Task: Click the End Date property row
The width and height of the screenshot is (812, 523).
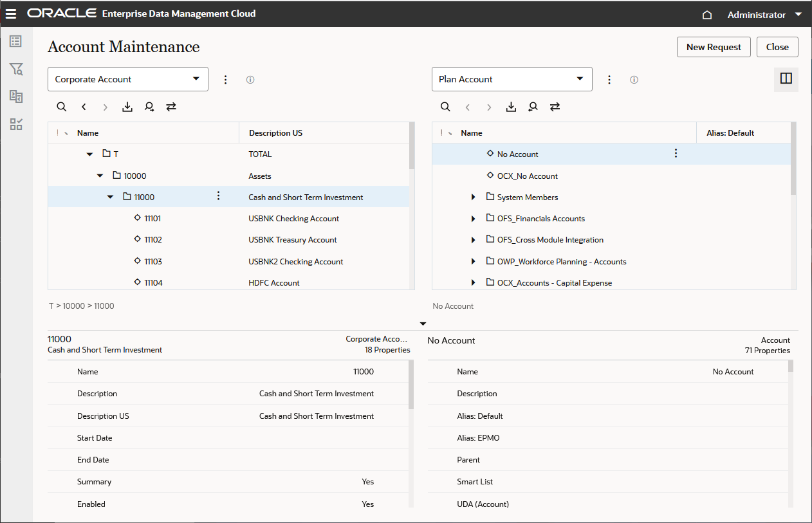Action: point(228,460)
